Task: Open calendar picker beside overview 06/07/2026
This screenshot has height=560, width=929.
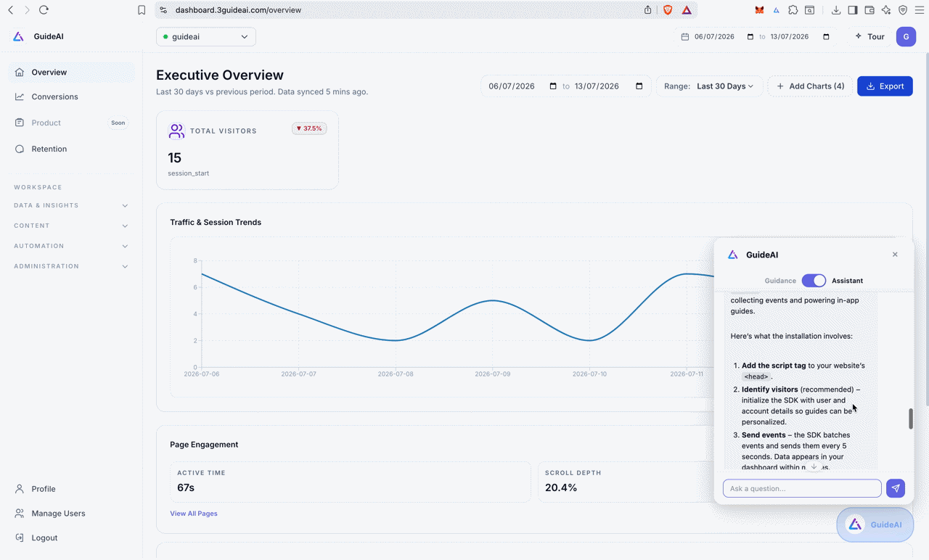Action: (553, 86)
